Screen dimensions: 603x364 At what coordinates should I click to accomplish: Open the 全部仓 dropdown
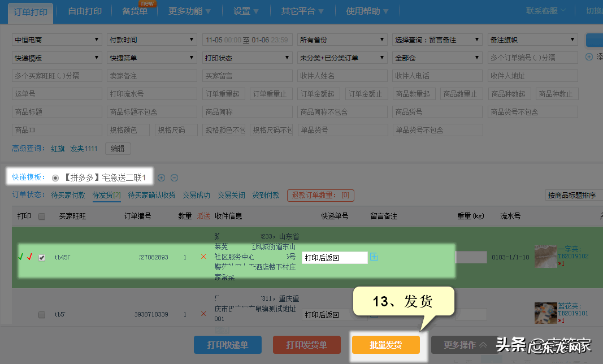[437, 57]
